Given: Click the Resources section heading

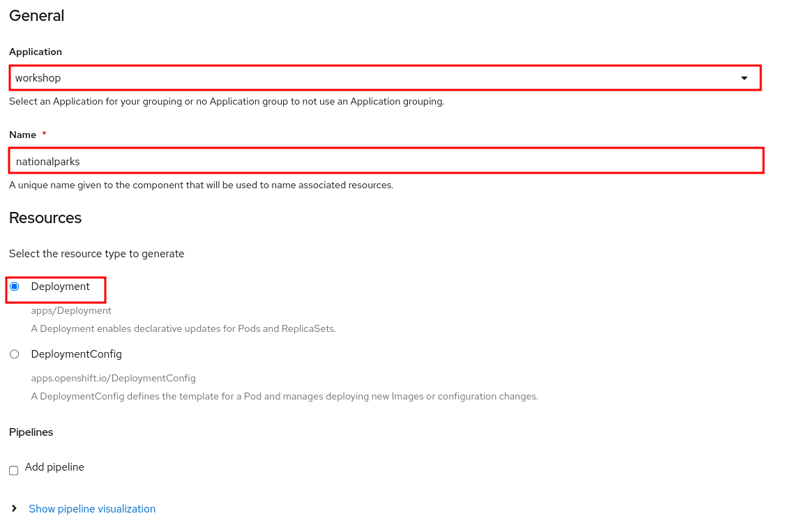Looking at the screenshot, I should point(45,218).
